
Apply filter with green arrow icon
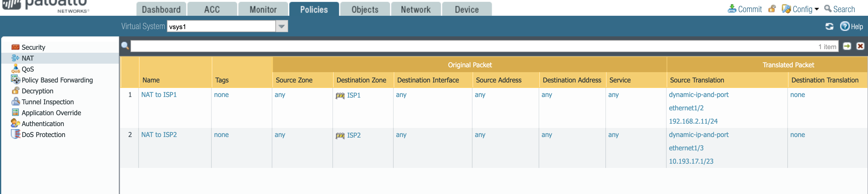[x=847, y=46]
